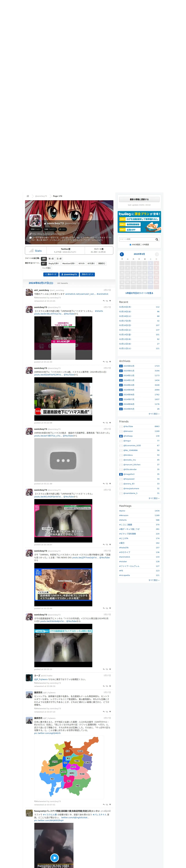
Task: Apply the Replyを除く filter
Action: (x=54, y=263)
